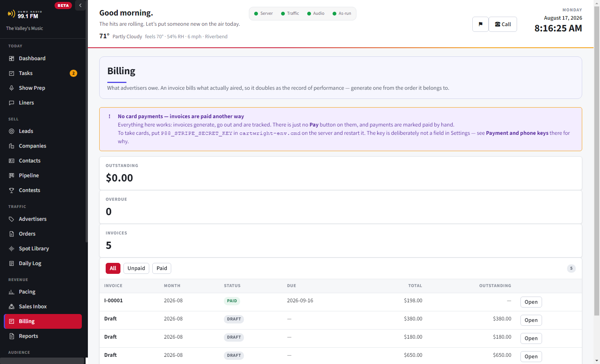Show All invoices filter
The width and height of the screenshot is (600, 364).
click(113, 268)
